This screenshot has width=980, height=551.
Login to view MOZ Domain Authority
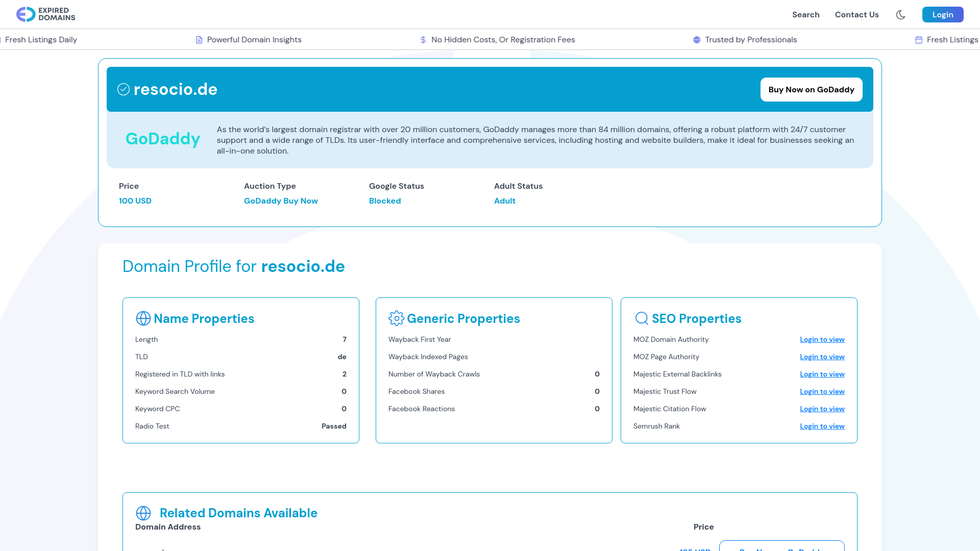click(822, 339)
